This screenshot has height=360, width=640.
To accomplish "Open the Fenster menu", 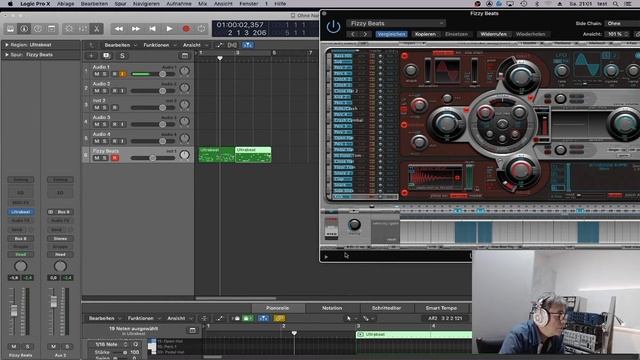I will pyautogui.click(x=249, y=4).
